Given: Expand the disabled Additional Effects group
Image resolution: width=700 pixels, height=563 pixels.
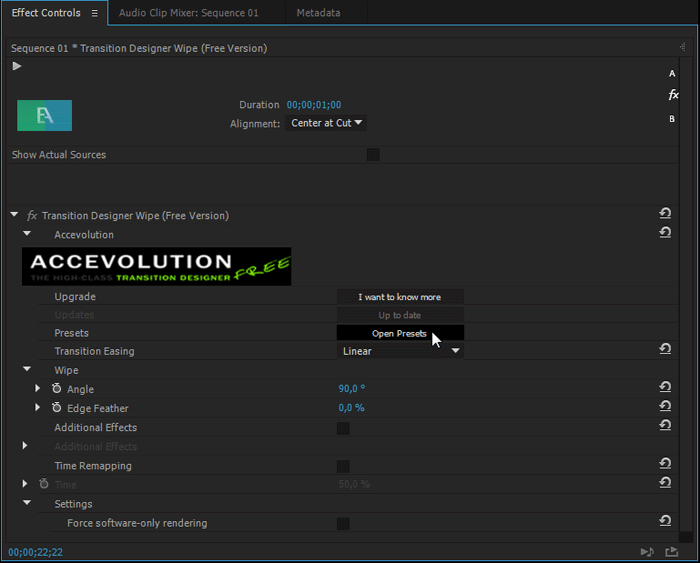Looking at the screenshot, I should [x=25, y=446].
